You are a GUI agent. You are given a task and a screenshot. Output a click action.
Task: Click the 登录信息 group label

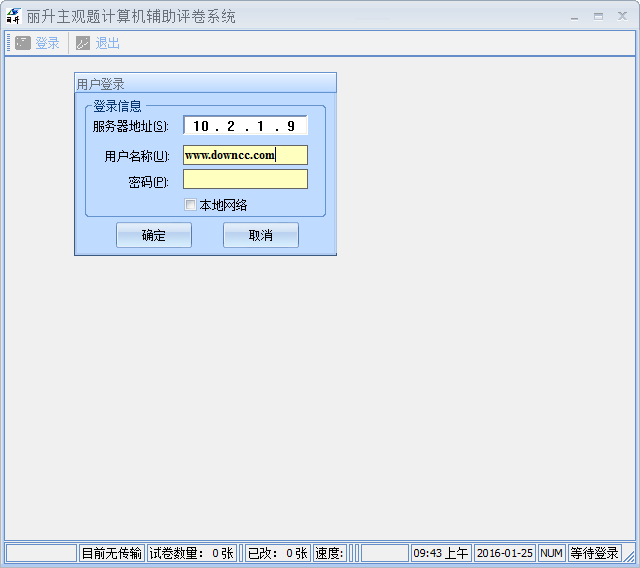[117, 106]
